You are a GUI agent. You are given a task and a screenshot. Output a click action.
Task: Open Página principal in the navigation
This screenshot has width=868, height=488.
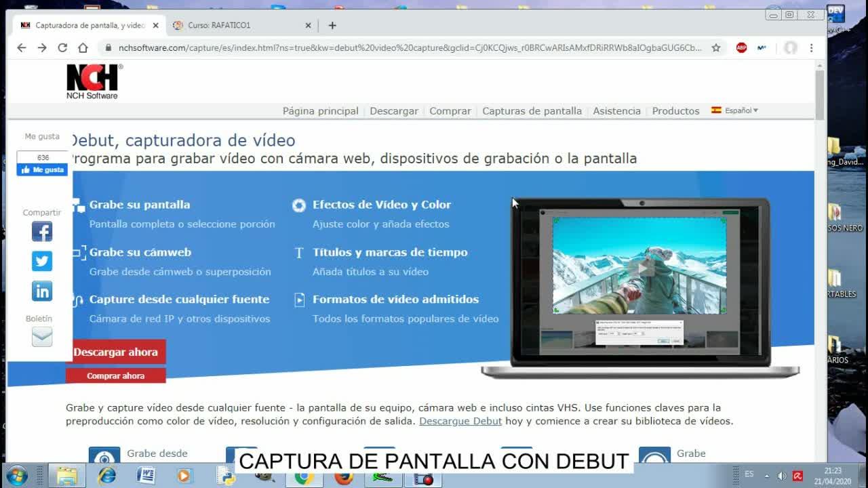(x=321, y=111)
